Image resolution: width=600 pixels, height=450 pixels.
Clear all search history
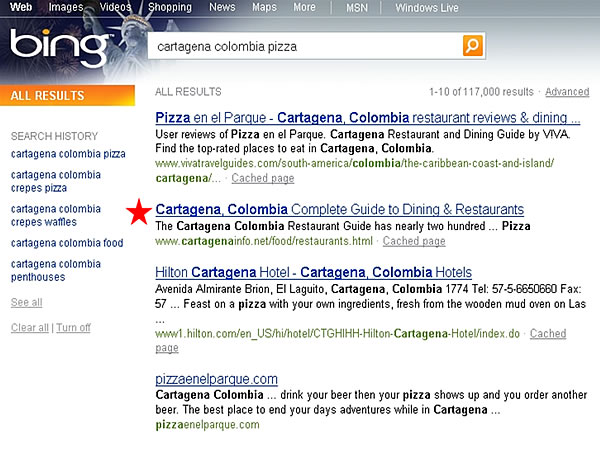click(x=30, y=328)
